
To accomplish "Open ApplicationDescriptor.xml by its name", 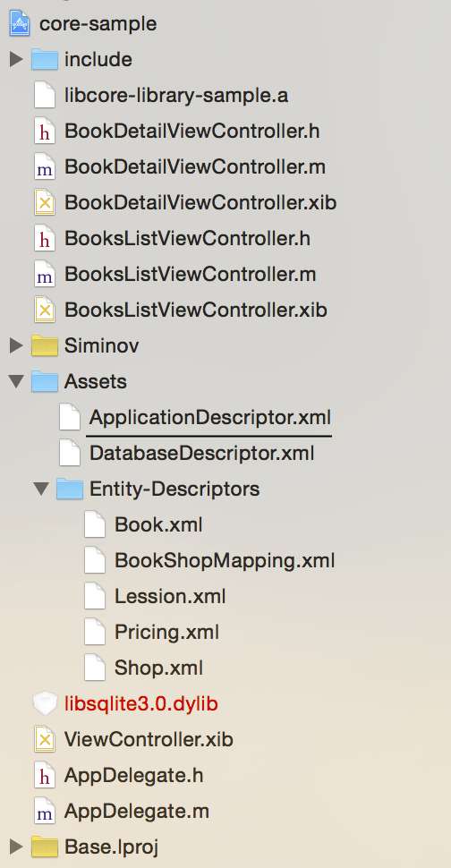I will pyautogui.click(x=209, y=417).
